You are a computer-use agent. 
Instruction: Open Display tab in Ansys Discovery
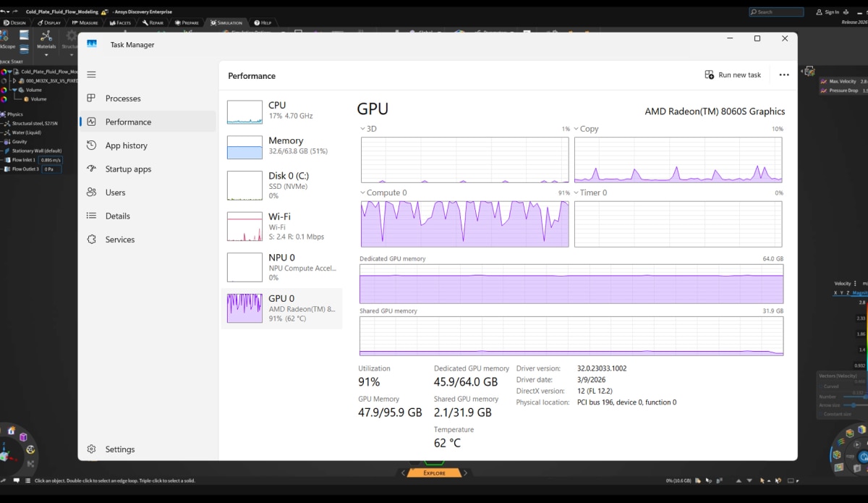[x=50, y=22]
